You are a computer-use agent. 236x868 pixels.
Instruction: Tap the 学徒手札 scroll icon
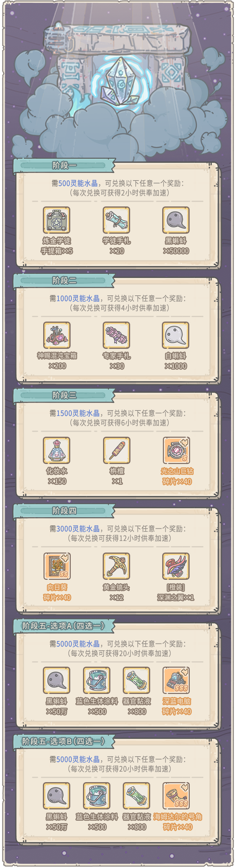pos(117,220)
